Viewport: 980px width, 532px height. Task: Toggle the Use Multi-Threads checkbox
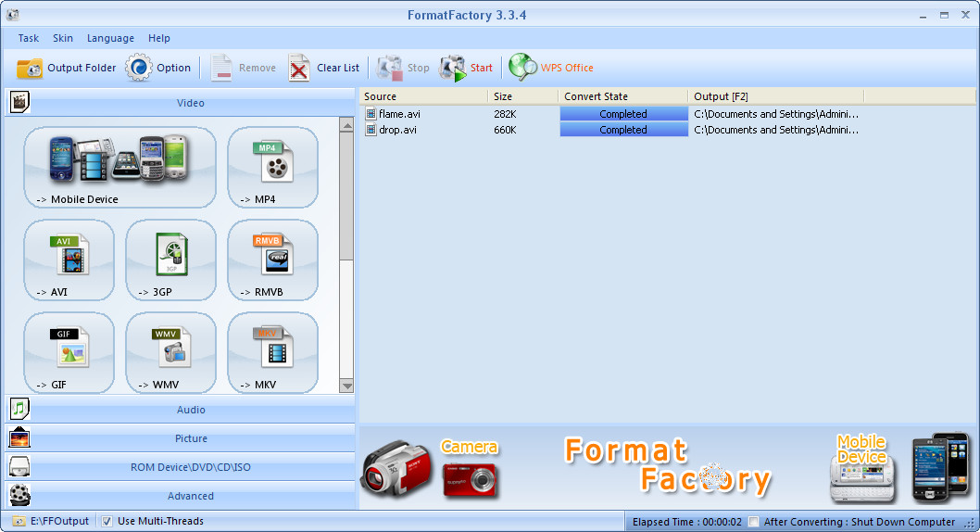[x=107, y=521]
